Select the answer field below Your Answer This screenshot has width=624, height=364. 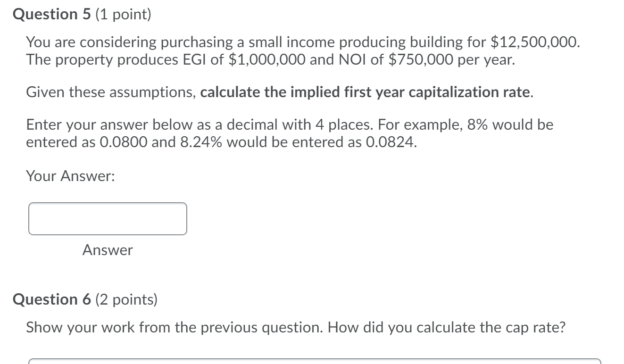[108, 218]
